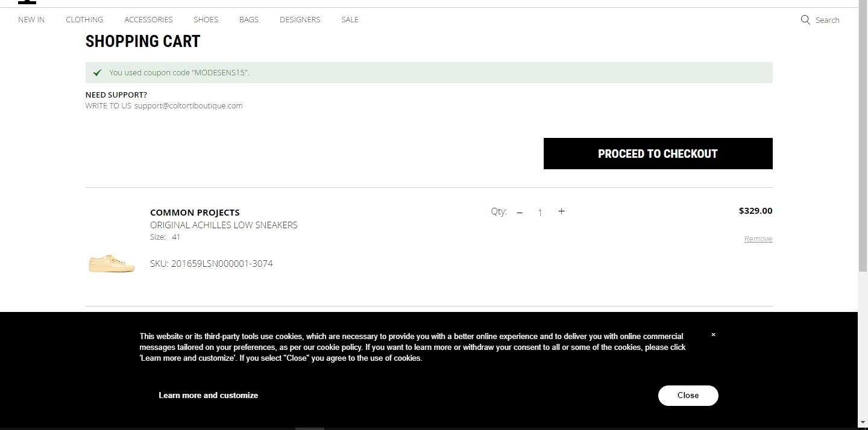
Task: Click the green coupon success checkmark
Action: point(97,72)
